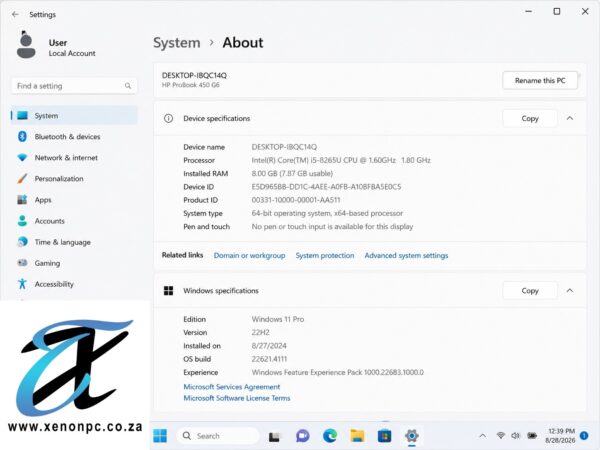Click the Settings gear on the taskbar
This screenshot has width=600, height=450.
[x=412, y=436]
